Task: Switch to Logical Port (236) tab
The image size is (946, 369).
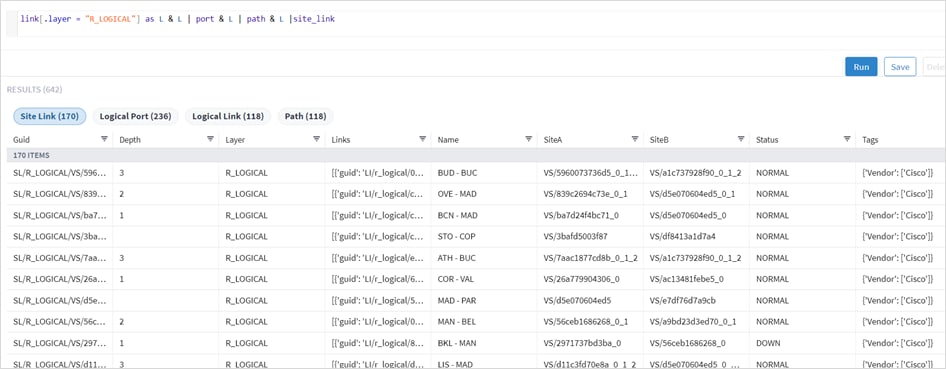Action: coord(136,116)
